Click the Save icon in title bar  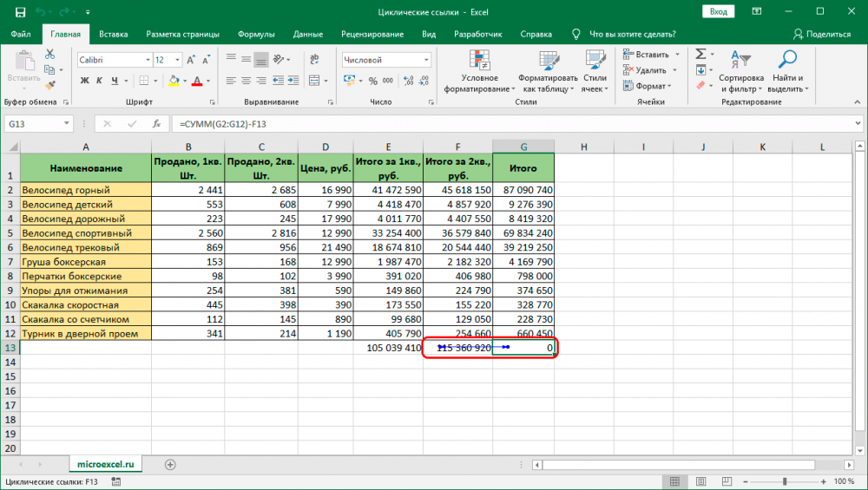(20, 11)
